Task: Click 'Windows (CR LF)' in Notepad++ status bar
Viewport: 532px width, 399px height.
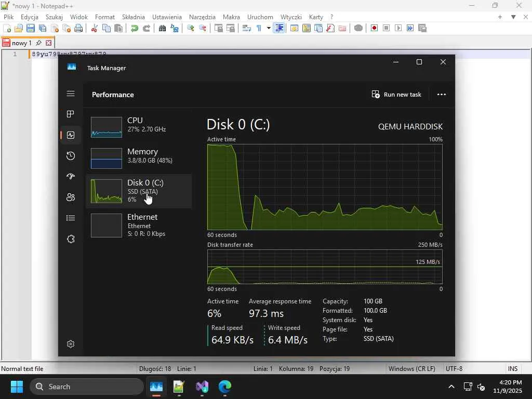Action: click(x=411, y=368)
